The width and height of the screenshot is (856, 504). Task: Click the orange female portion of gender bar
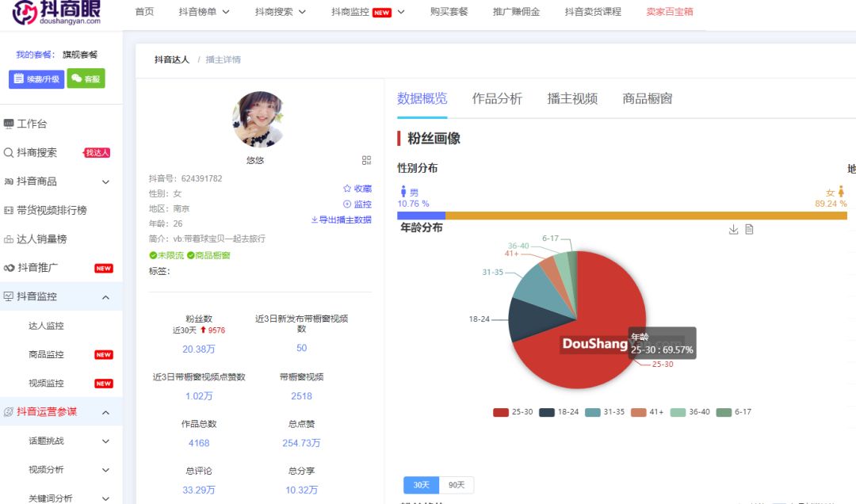[646, 216]
